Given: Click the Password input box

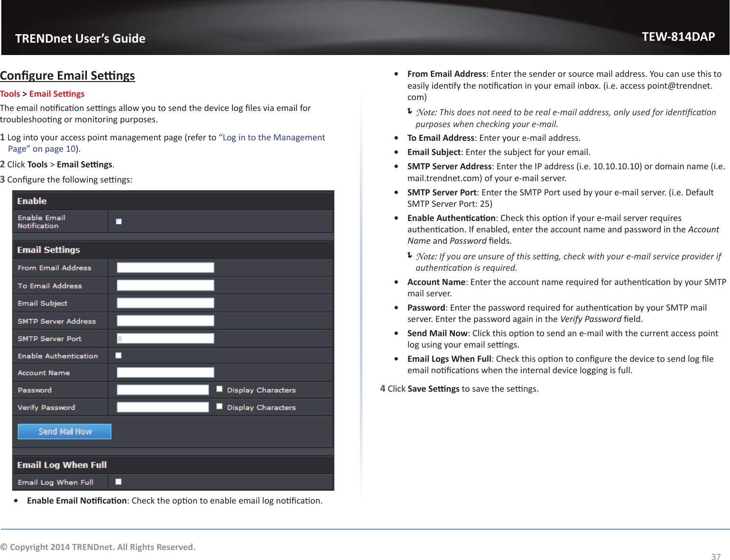Looking at the screenshot, I should click(x=163, y=390).
